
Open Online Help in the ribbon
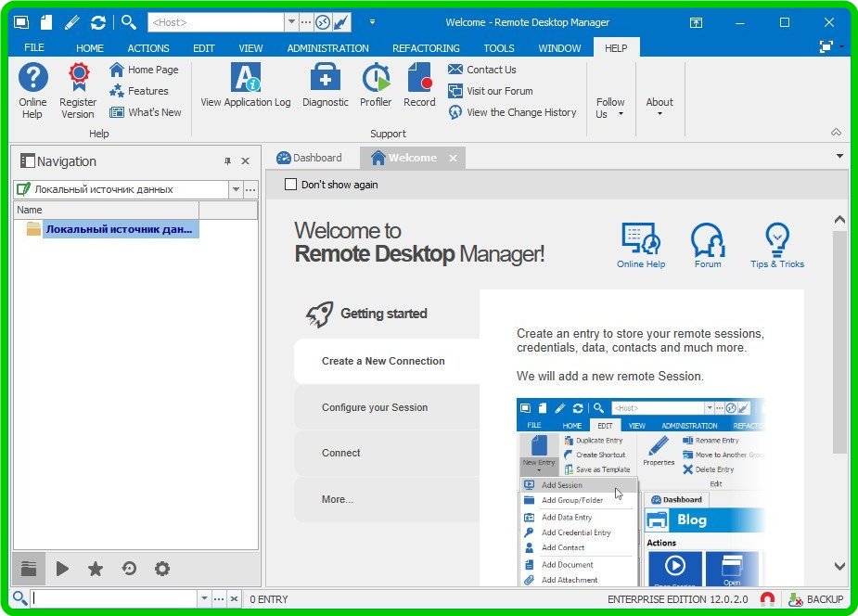pos(32,90)
